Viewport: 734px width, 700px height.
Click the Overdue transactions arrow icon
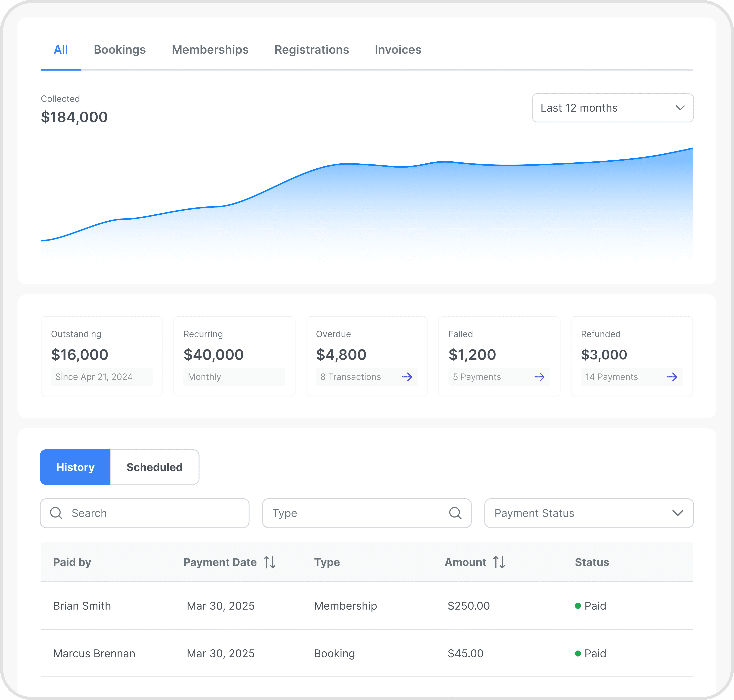(407, 377)
